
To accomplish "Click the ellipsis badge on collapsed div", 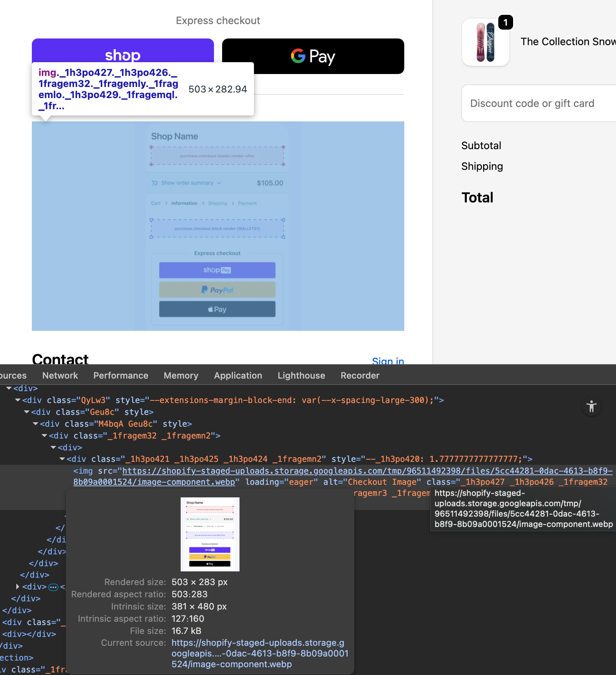I will point(53,587).
